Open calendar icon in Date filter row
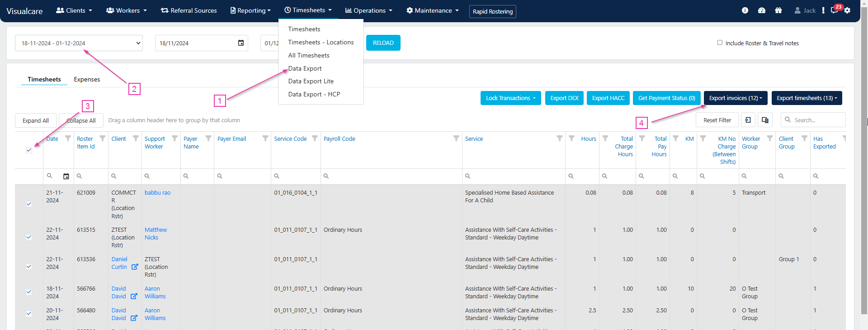Image resolution: width=868 pixels, height=330 pixels. coord(66,176)
